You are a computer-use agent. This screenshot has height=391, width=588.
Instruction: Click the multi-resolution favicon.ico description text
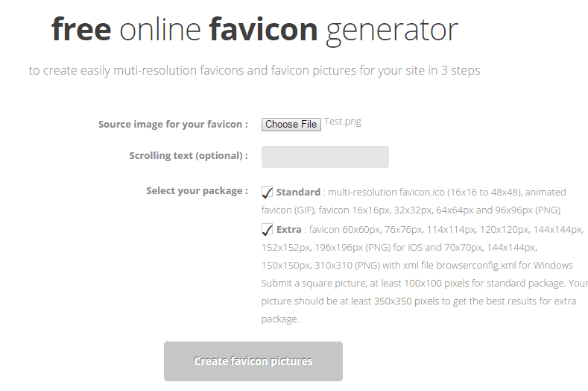pos(414,201)
